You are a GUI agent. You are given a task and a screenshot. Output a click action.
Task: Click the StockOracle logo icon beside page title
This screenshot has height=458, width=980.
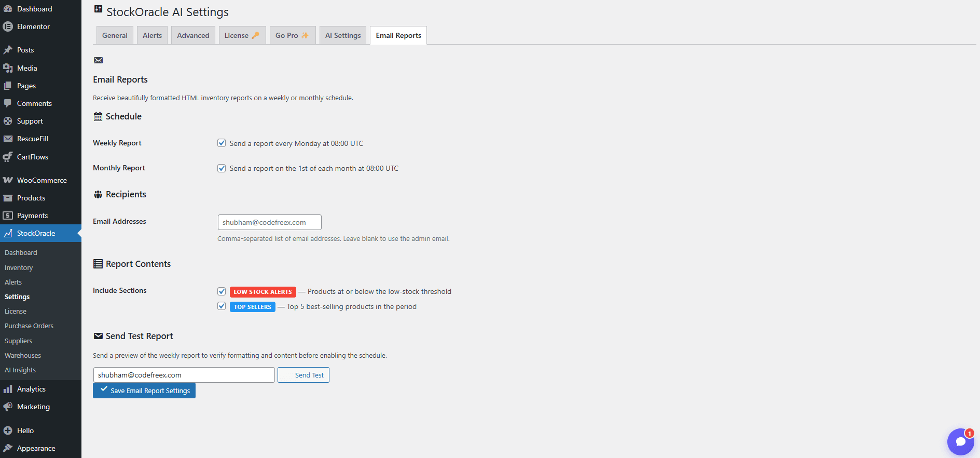tap(98, 9)
